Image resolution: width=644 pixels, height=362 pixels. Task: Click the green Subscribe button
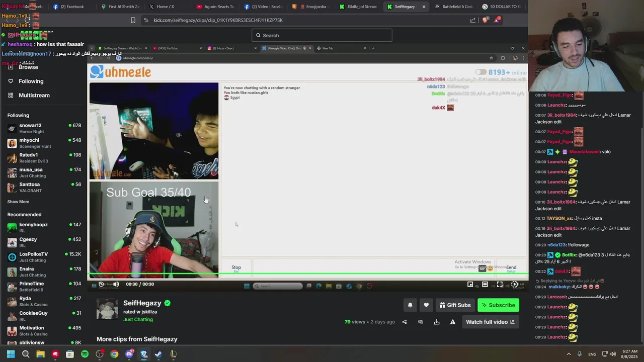(x=498, y=305)
